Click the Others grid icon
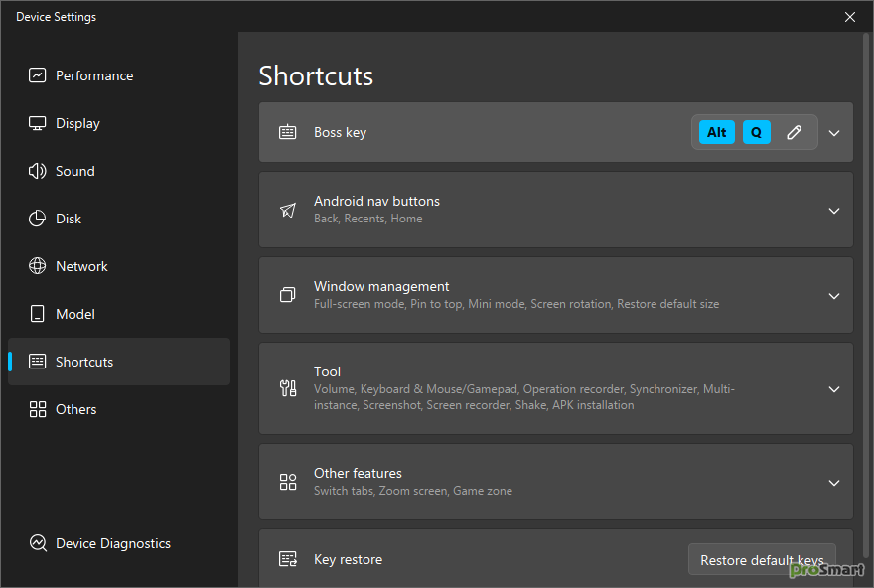This screenshot has height=588, width=874. (x=38, y=409)
